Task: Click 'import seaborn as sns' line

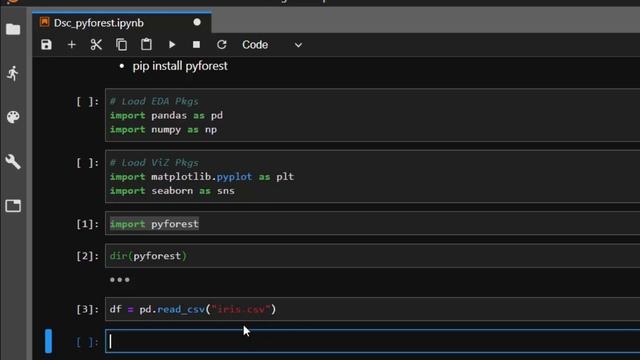Action: coord(172,191)
